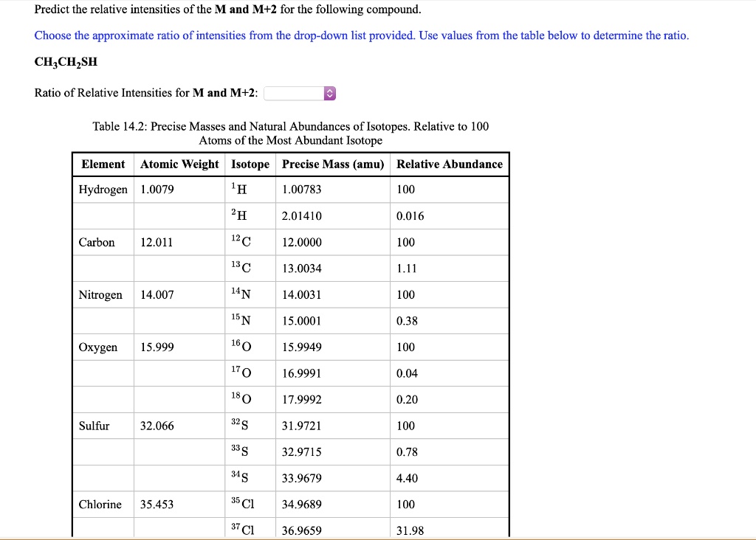Select the Precise Mass (amu) header cell

(x=331, y=164)
